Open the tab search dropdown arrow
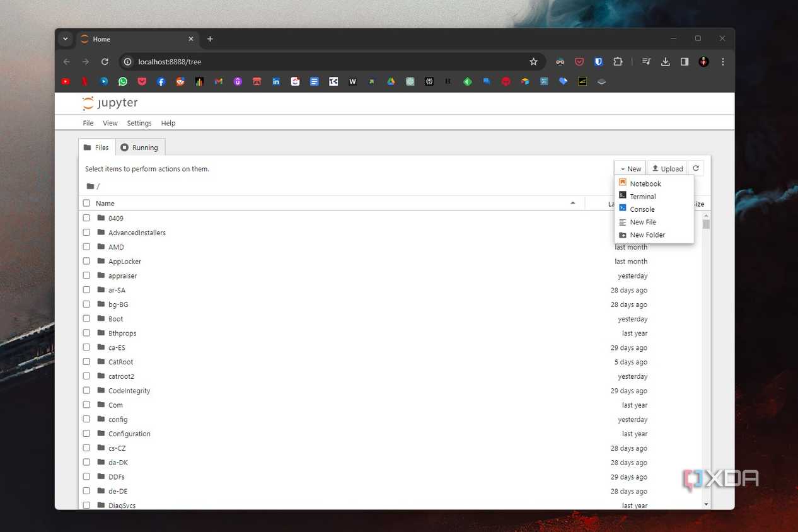 click(65, 39)
